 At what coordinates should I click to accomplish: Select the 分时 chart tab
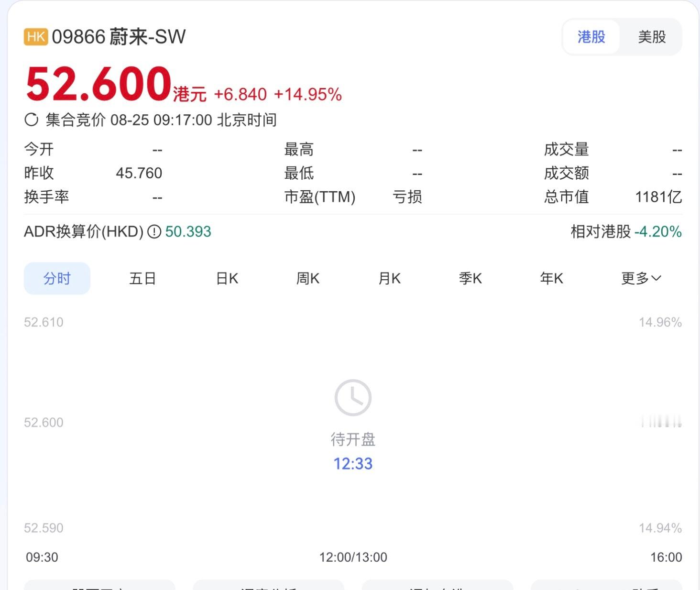pos(57,278)
